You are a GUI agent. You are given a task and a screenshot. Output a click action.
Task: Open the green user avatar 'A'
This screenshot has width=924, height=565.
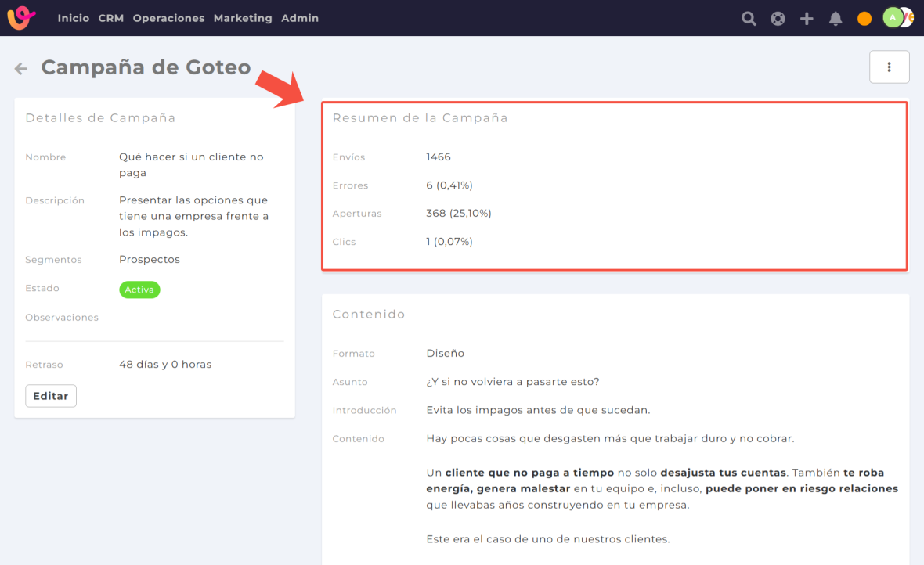(893, 18)
